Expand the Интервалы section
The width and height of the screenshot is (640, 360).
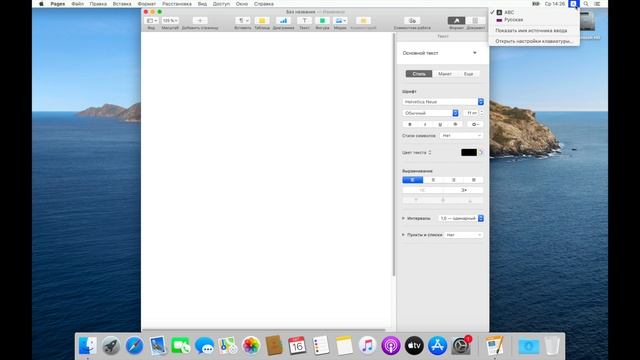tap(403, 218)
